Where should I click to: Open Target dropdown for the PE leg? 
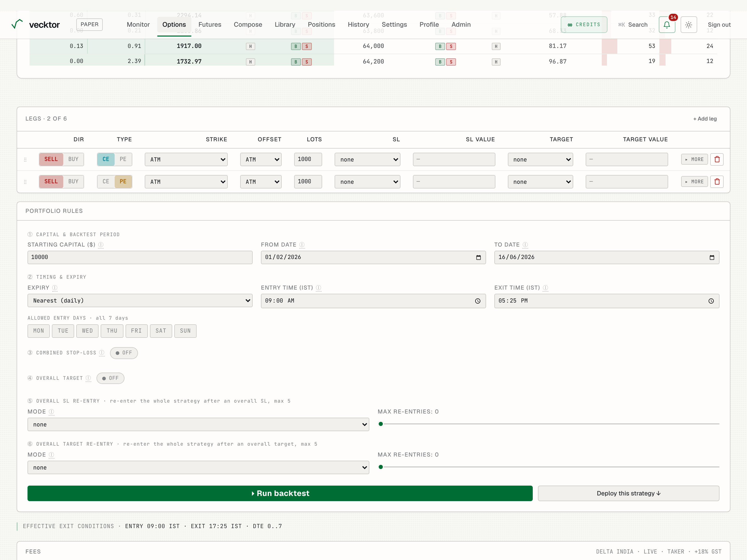540,182
